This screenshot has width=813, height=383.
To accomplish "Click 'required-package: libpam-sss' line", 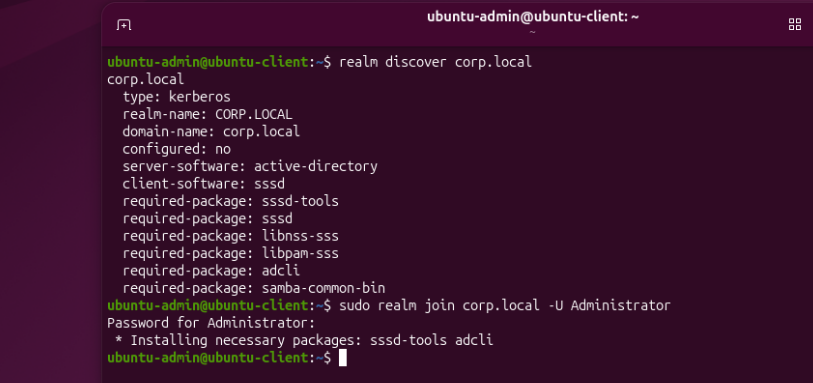I will [230, 253].
